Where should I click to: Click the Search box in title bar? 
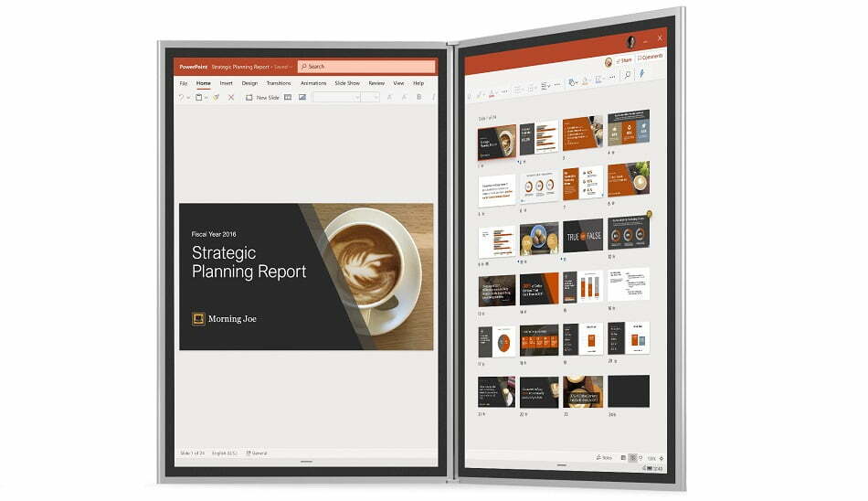coord(366,67)
